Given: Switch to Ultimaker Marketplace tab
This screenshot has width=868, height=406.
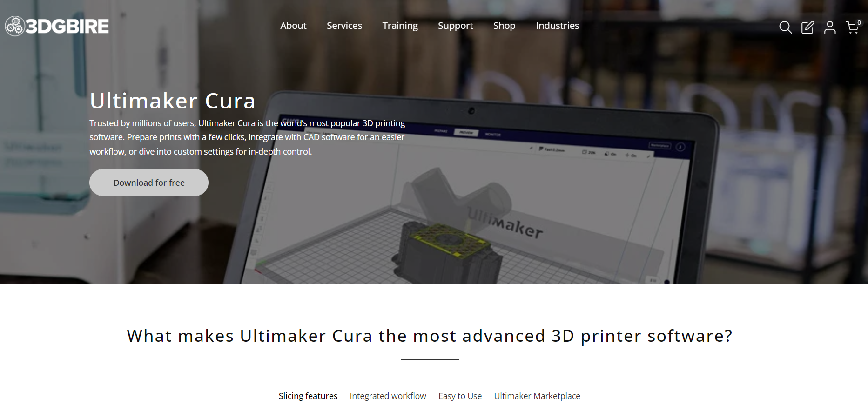Looking at the screenshot, I should 537,396.
